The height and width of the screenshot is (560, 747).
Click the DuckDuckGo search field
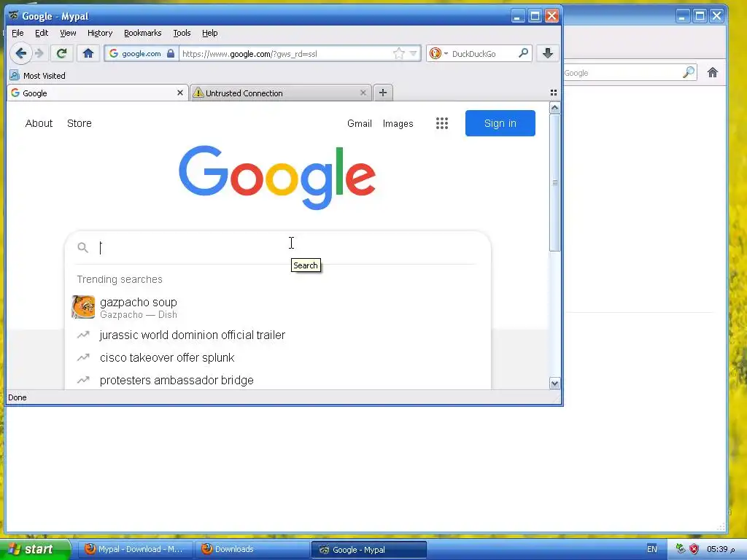click(x=484, y=53)
